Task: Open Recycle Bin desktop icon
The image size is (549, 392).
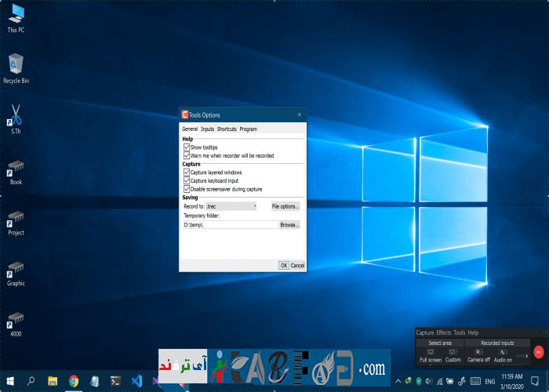Action: [16, 68]
